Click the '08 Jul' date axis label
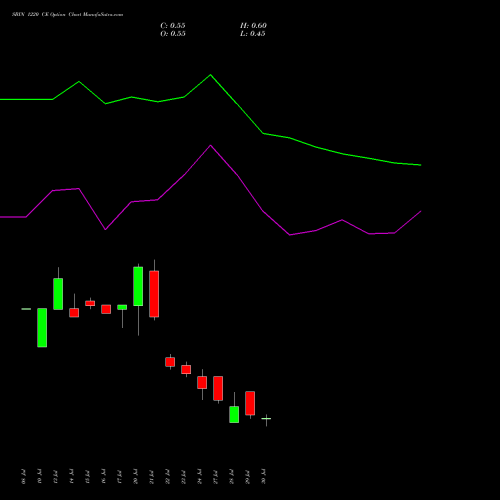Screen dimensions: 500x500 [x=23, y=477]
